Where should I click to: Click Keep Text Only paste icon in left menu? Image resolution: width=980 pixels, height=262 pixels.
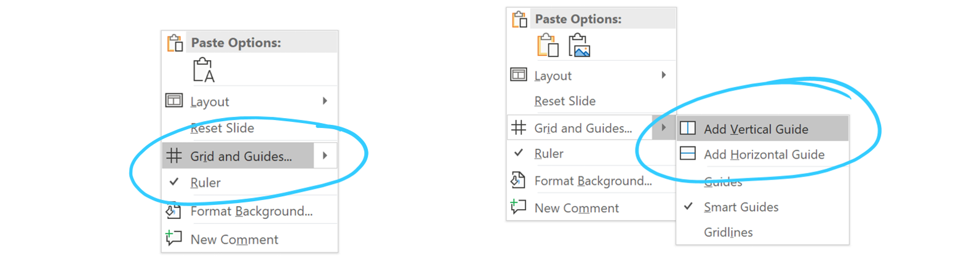[x=203, y=70]
